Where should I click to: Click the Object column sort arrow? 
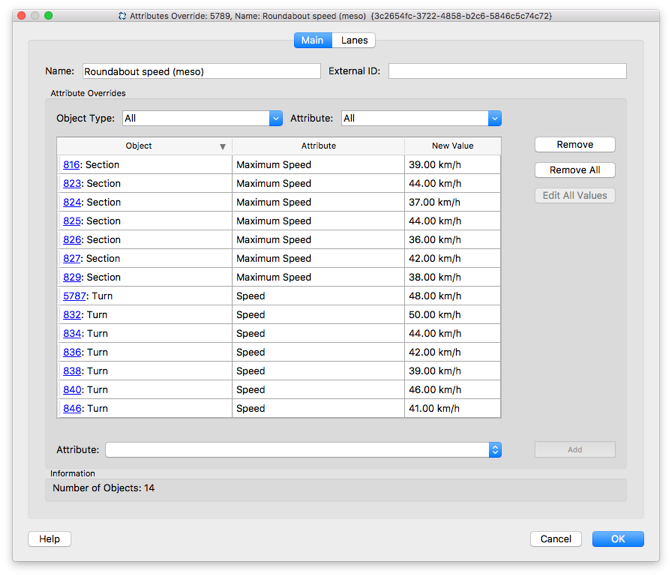[223, 147]
